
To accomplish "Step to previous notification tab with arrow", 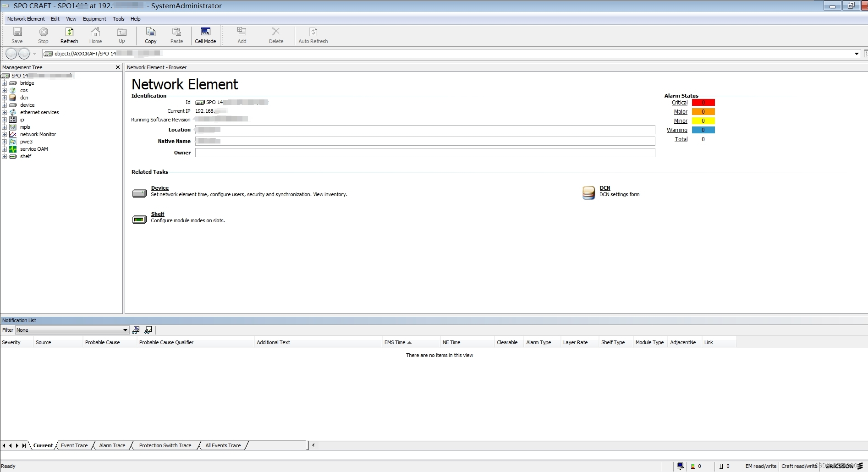I will point(10,445).
